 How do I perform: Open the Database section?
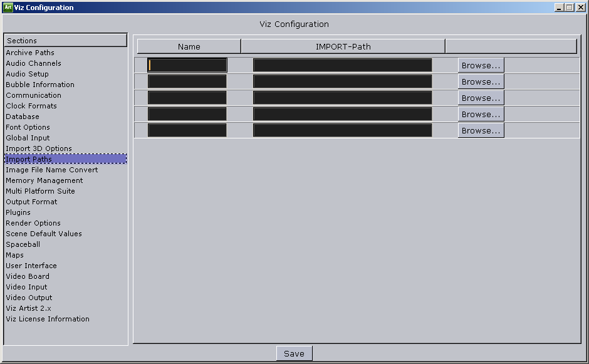[x=23, y=117]
